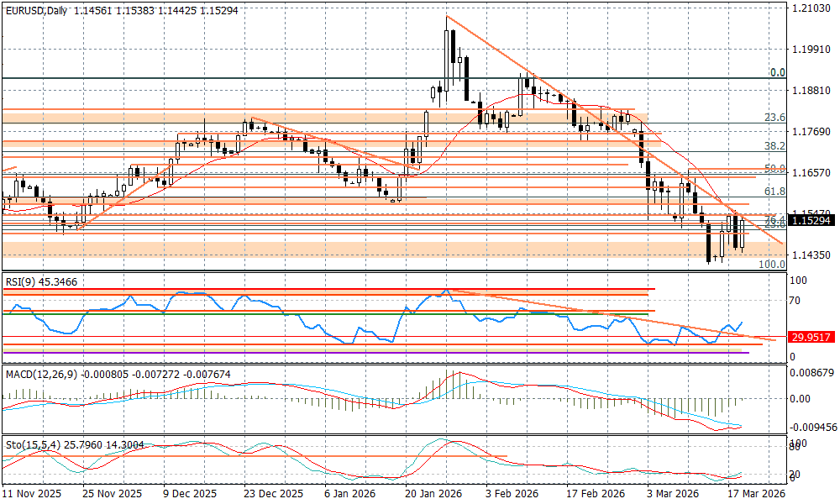The height and width of the screenshot is (504, 840).
Task: Select the Fibonacci 23.6 level label
Action: click(774, 118)
